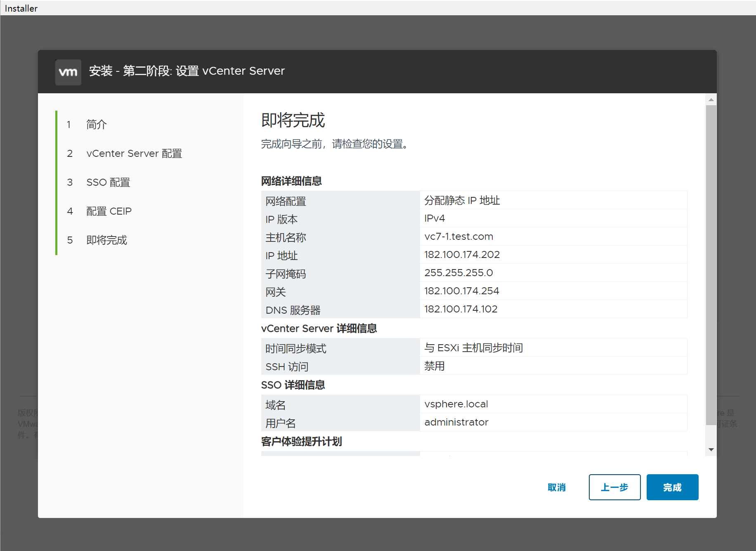Click the SSH 访问 row label

click(x=287, y=367)
